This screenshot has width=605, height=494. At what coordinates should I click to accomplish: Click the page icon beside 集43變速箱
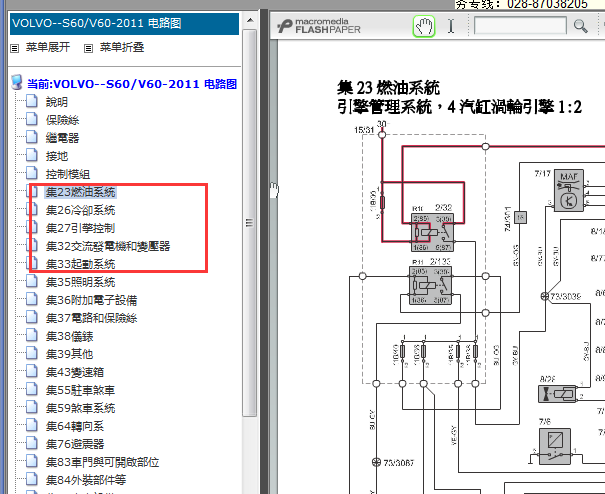[x=32, y=371]
